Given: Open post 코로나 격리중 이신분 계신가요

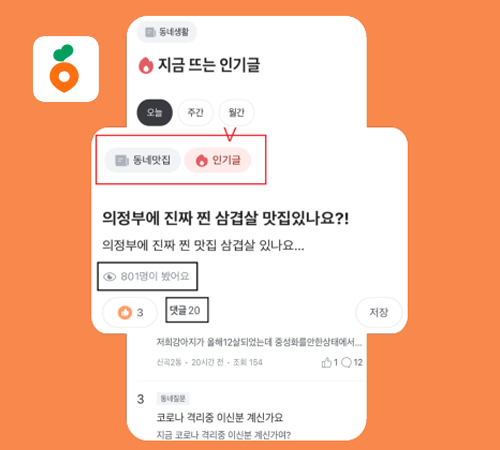Looking at the screenshot, I should pyautogui.click(x=220, y=417).
